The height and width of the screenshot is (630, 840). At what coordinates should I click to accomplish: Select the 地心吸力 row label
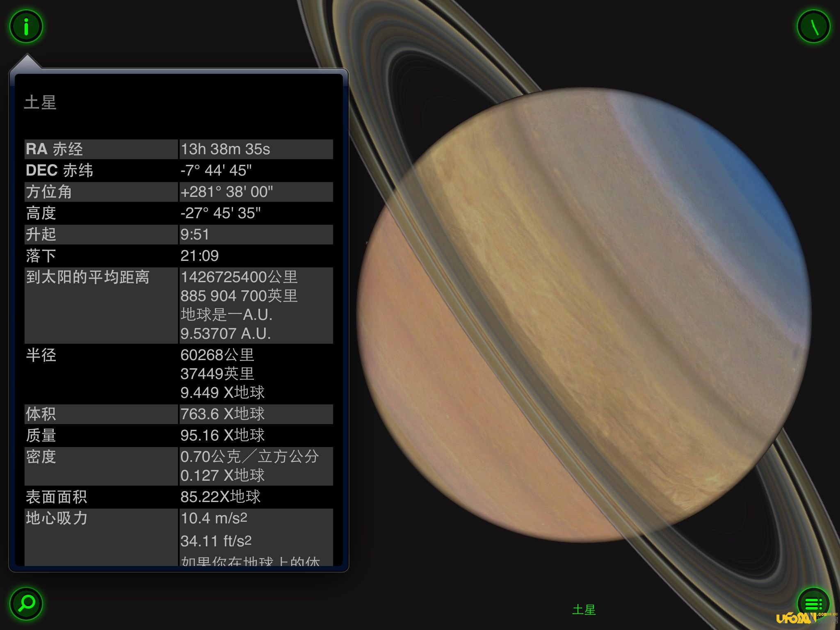pyautogui.click(x=57, y=518)
